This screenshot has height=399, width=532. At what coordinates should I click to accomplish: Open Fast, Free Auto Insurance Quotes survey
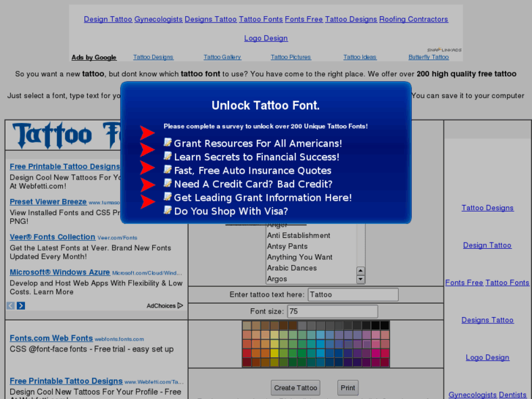(252, 171)
